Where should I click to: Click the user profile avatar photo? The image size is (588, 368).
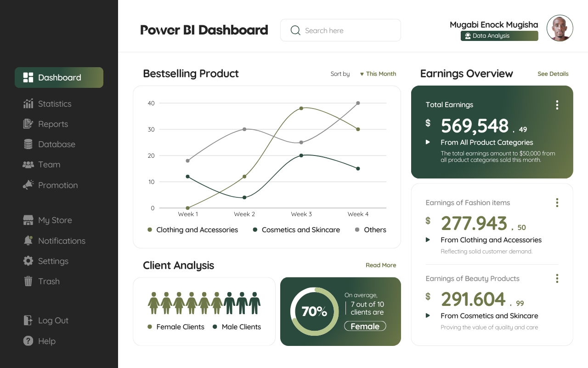(560, 28)
